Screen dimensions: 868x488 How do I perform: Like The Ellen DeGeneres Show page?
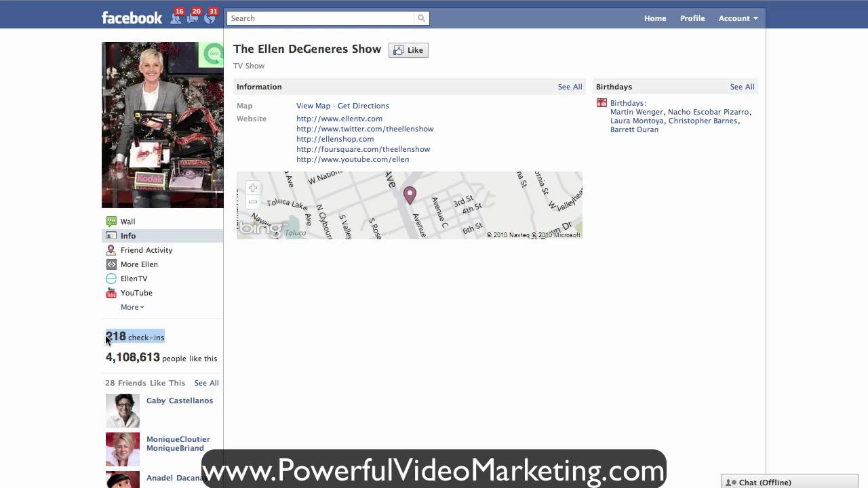pyautogui.click(x=408, y=50)
